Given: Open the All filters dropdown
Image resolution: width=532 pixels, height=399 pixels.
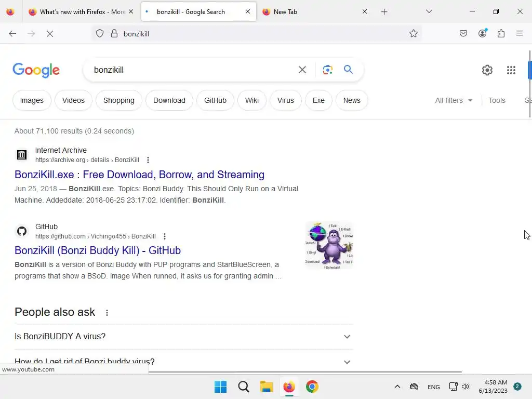Looking at the screenshot, I should (454, 100).
